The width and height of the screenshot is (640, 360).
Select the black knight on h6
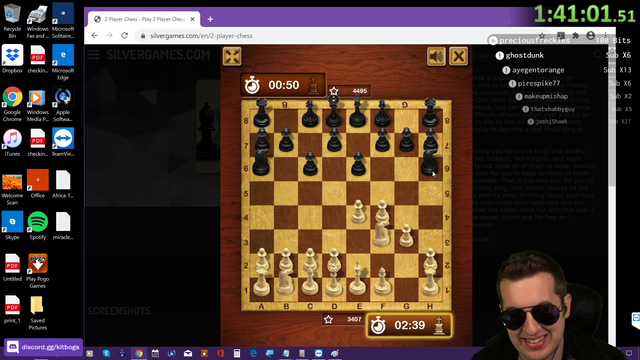point(429,162)
